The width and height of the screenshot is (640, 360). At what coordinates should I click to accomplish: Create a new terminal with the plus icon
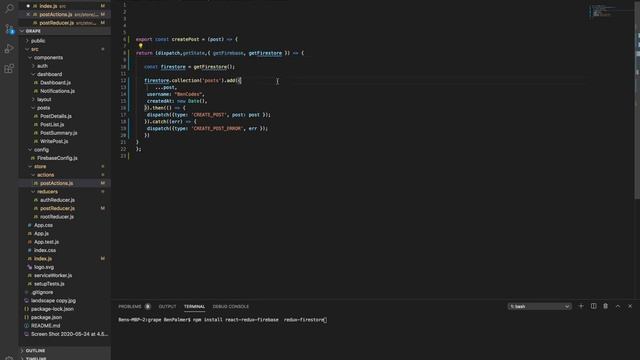(x=581, y=306)
